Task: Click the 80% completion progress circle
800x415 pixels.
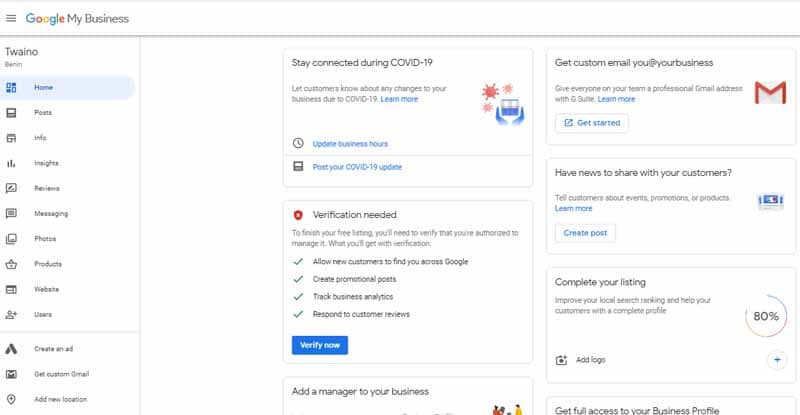Action: [x=766, y=316]
